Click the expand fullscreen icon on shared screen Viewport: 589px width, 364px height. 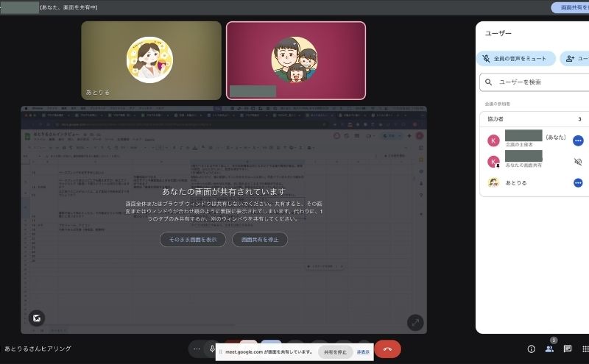click(415, 322)
